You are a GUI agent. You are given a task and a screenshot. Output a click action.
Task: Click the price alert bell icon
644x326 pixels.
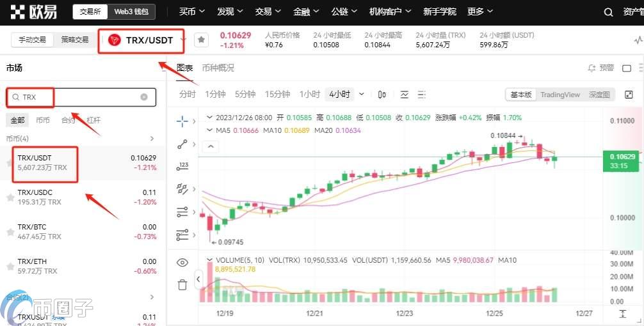[x=592, y=68]
